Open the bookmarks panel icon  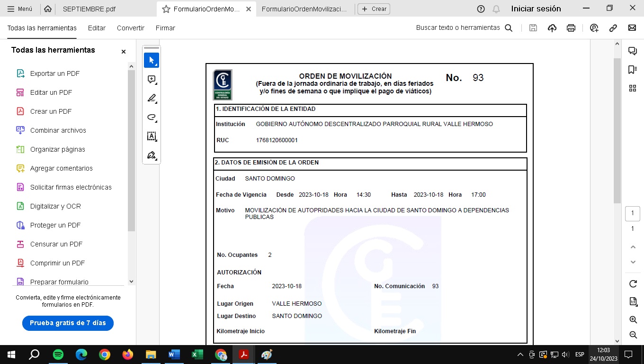pyautogui.click(x=632, y=70)
